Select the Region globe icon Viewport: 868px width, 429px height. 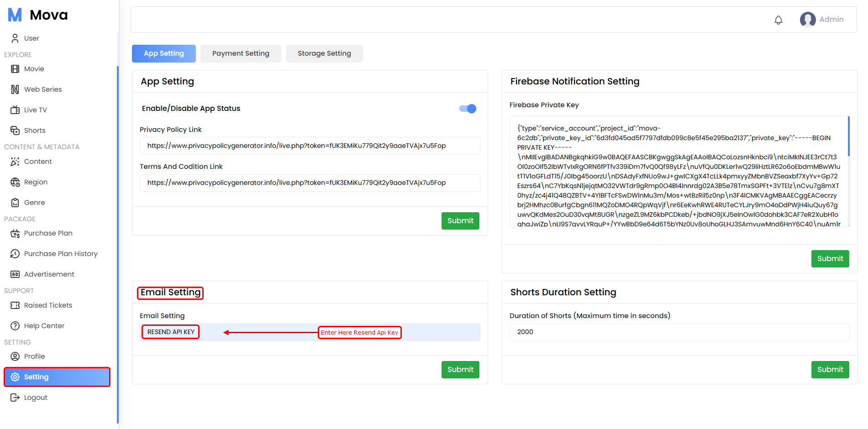pos(15,182)
